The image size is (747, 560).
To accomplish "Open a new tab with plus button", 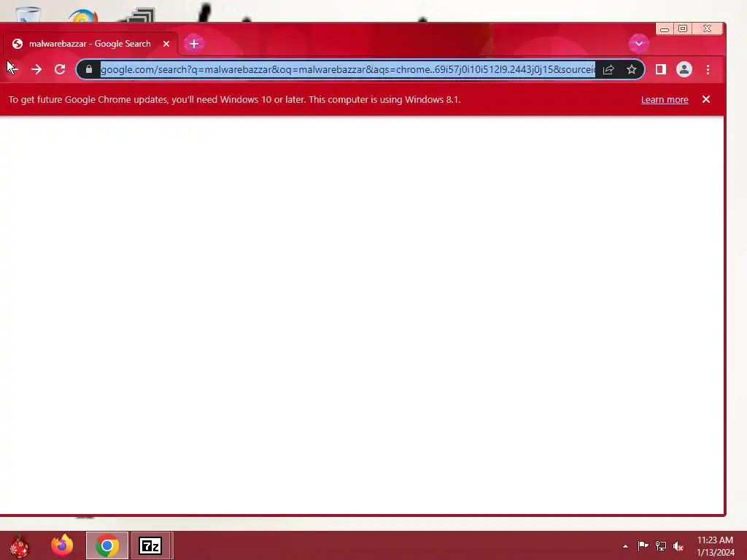I will (194, 44).
